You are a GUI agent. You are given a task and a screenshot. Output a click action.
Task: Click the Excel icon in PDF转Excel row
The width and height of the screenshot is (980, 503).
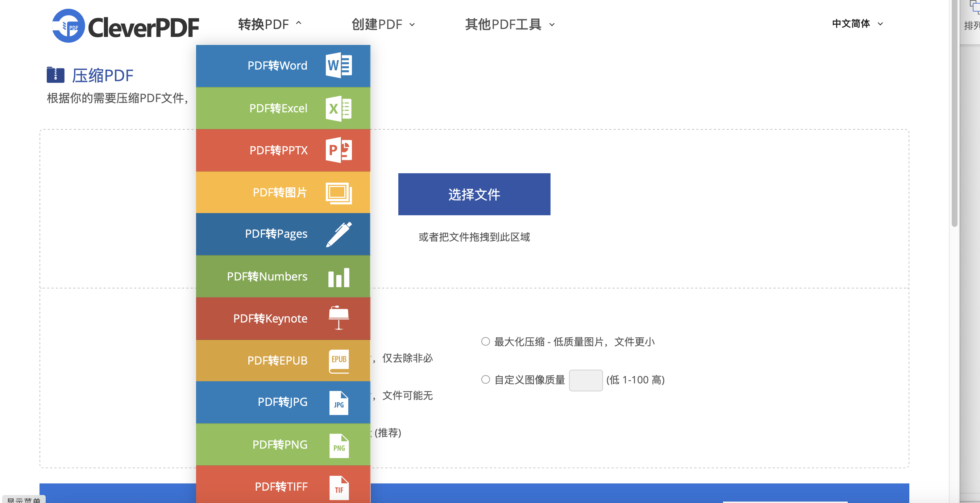[339, 108]
